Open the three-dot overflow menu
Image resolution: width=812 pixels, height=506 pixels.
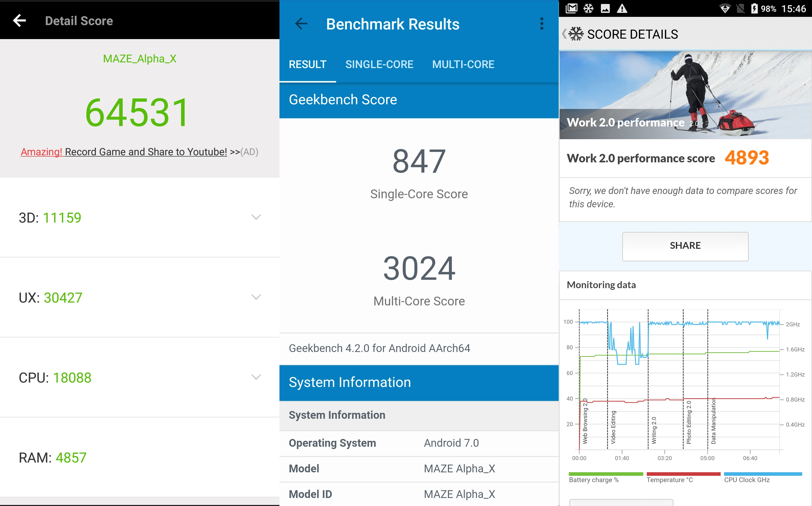tap(542, 24)
